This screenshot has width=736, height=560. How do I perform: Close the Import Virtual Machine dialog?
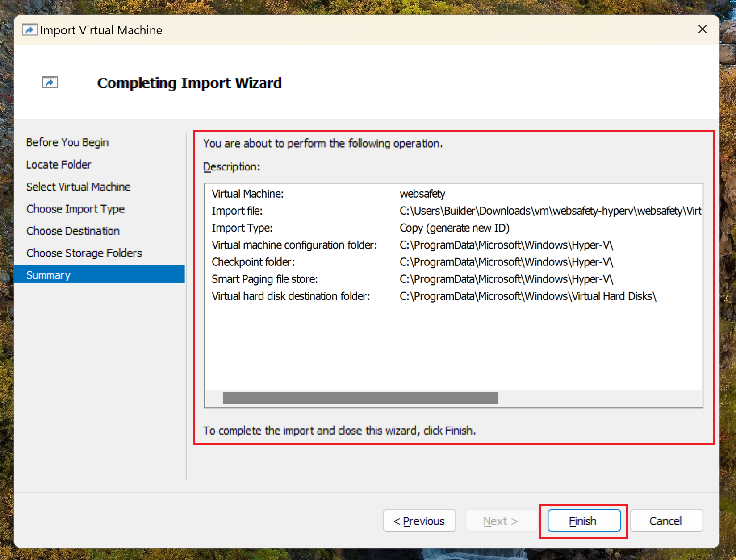[x=703, y=29]
